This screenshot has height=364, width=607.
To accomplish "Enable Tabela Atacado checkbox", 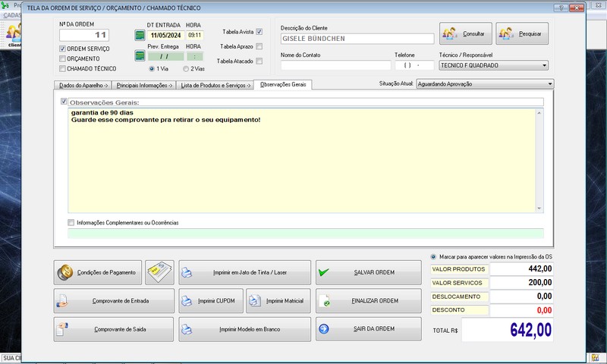I will 259,61.
